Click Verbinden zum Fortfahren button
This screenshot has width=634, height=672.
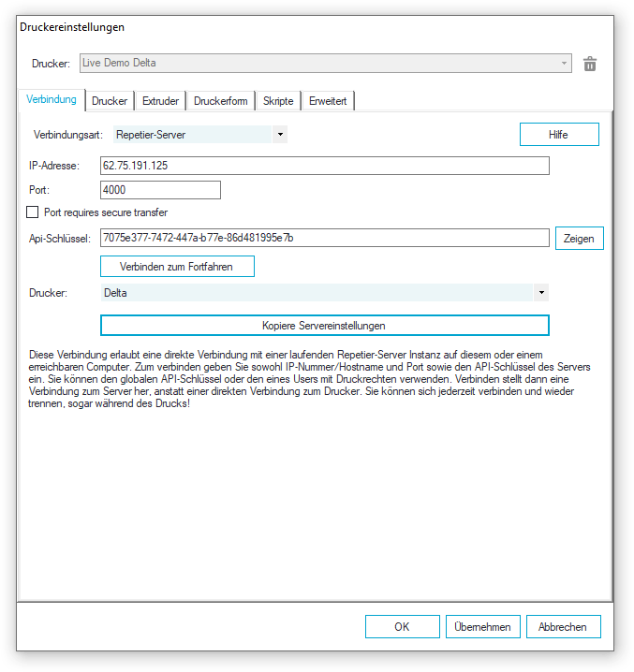[x=177, y=267]
